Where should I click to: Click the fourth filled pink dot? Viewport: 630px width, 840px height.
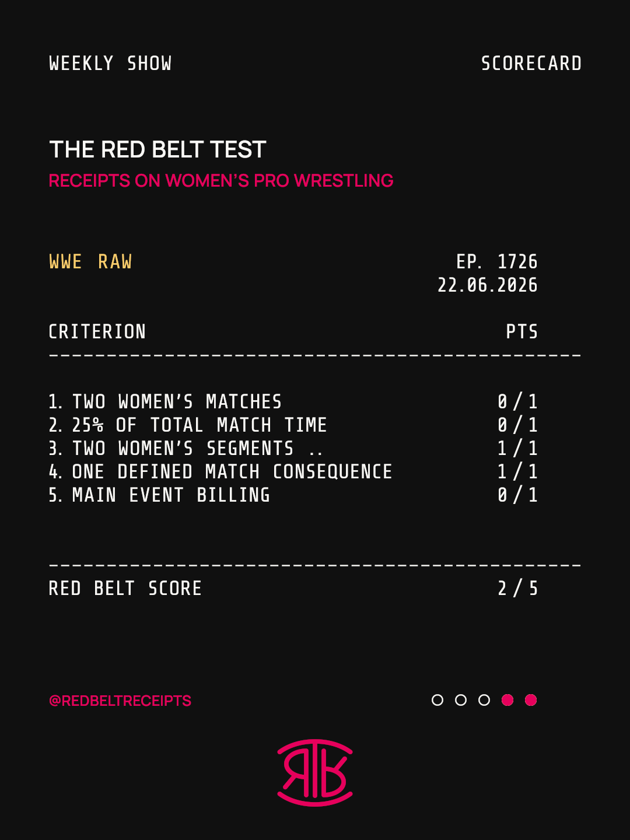[508, 700]
